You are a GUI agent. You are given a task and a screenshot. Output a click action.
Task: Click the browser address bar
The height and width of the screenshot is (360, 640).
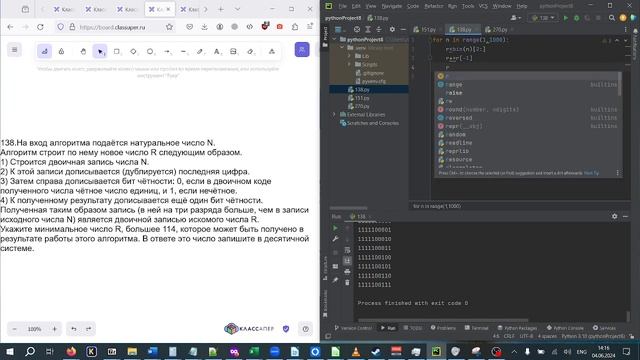pos(114,27)
